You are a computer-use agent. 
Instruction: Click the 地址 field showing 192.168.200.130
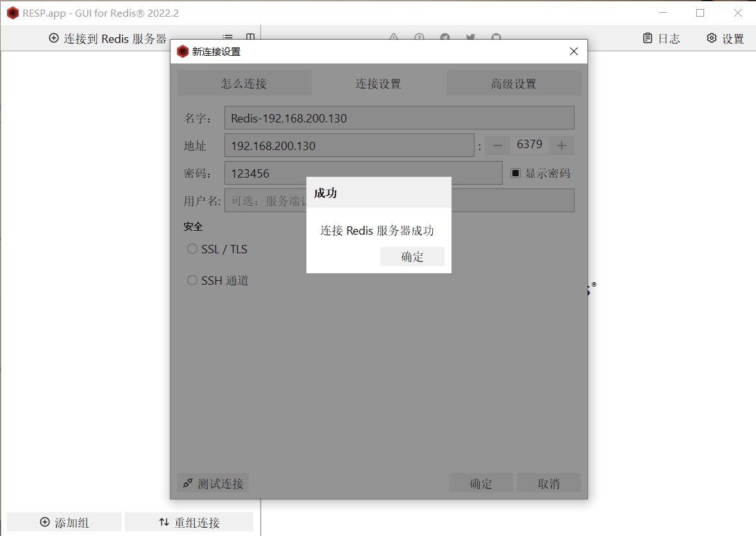(x=349, y=145)
